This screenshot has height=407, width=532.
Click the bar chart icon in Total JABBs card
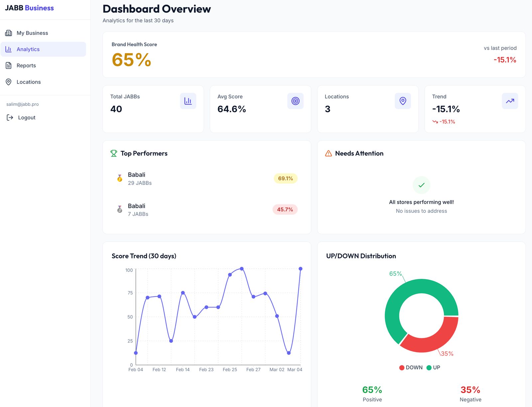click(x=188, y=101)
